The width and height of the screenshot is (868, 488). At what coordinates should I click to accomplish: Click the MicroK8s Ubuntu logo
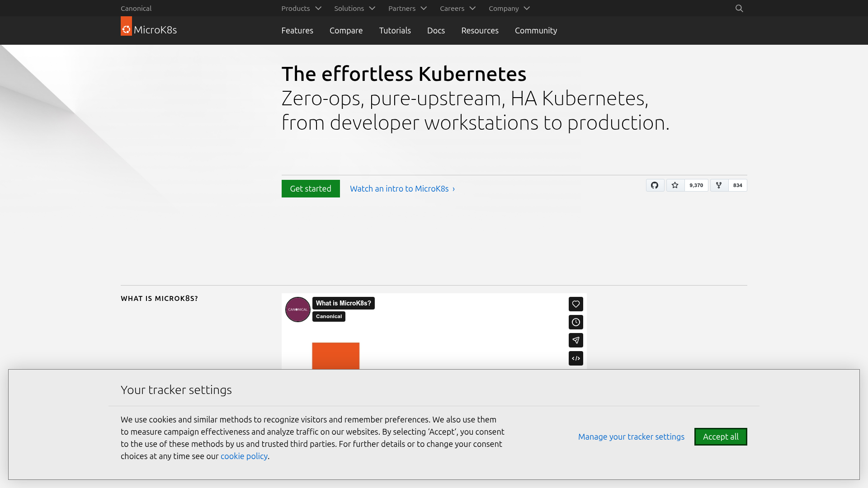(149, 27)
